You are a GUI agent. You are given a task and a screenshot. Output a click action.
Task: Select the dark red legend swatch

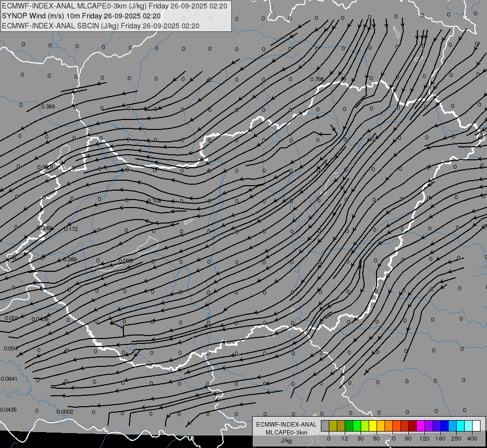[x=413, y=426]
